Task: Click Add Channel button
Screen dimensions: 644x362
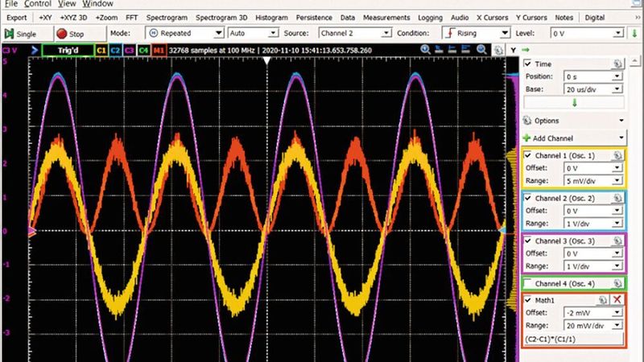Action: (x=574, y=138)
